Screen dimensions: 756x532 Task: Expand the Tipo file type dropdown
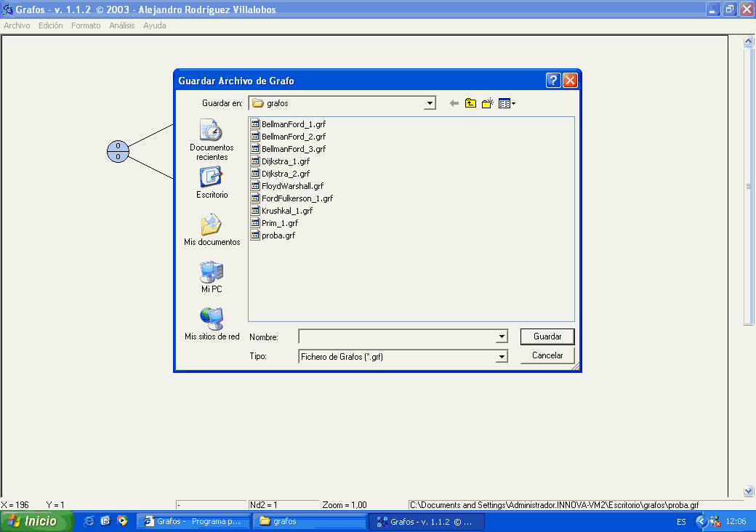502,356
